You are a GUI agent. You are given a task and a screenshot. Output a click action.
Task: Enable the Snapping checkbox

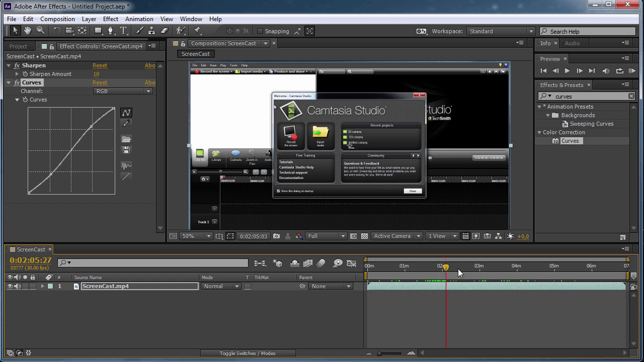260,31
